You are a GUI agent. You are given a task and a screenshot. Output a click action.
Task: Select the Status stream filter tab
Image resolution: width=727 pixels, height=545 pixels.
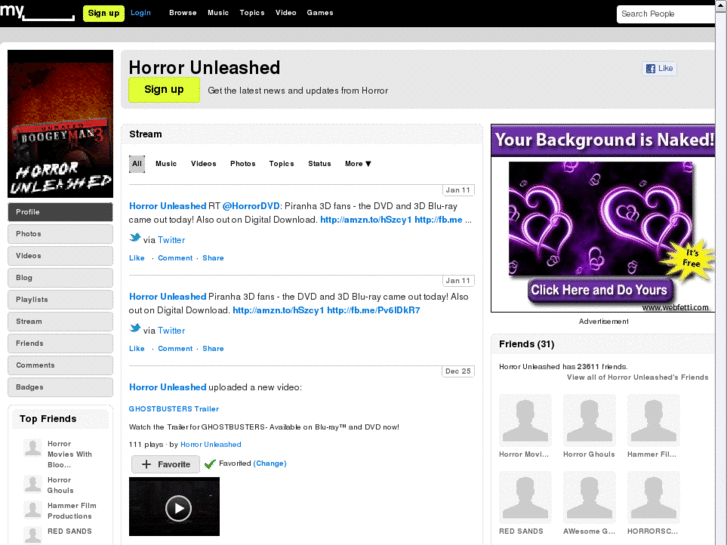(319, 164)
